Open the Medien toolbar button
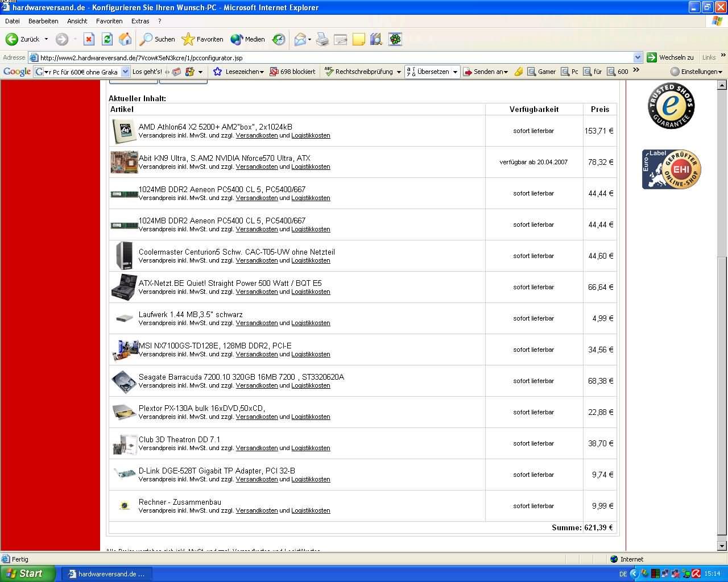This screenshot has width=728, height=582. tap(248, 39)
